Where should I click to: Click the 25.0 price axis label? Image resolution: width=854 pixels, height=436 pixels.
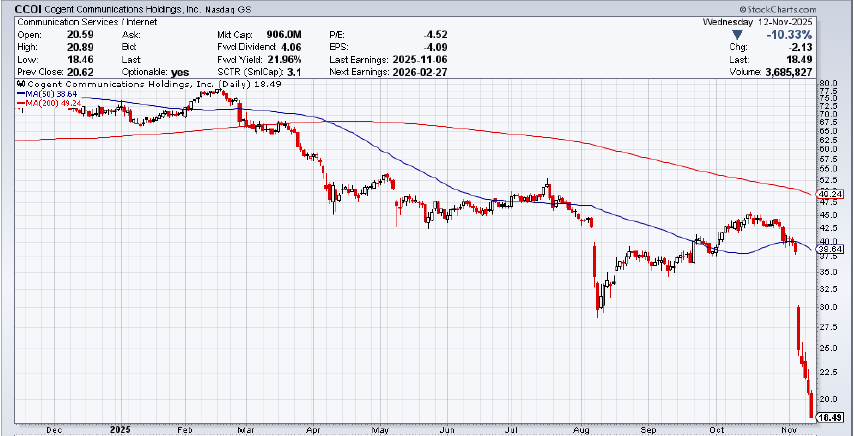pos(826,348)
